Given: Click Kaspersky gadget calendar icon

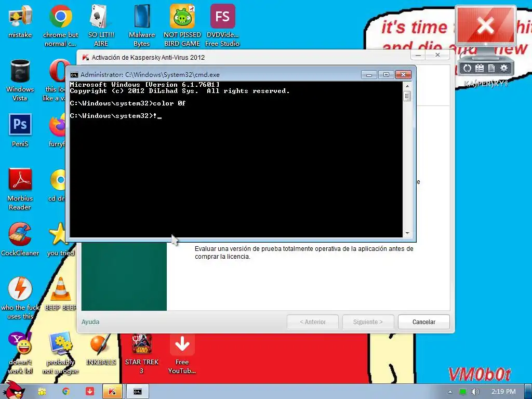Looking at the screenshot, I should [x=480, y=68].
